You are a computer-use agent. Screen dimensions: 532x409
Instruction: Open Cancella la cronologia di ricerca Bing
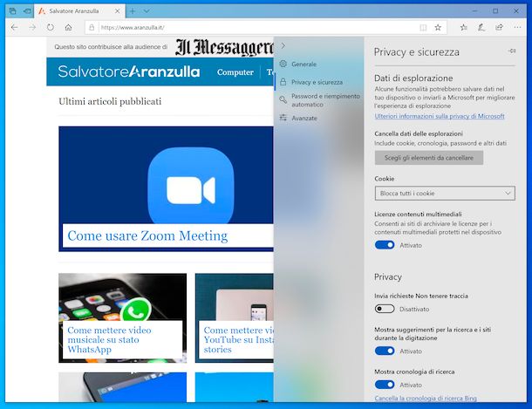point(426,399)
